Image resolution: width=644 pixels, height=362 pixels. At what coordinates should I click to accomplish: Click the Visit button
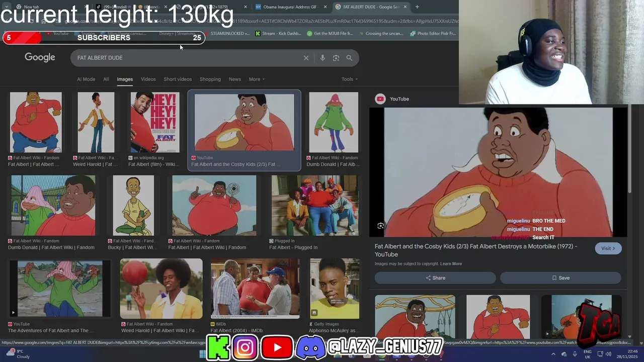pyautogui.click(x=608, y=248)
